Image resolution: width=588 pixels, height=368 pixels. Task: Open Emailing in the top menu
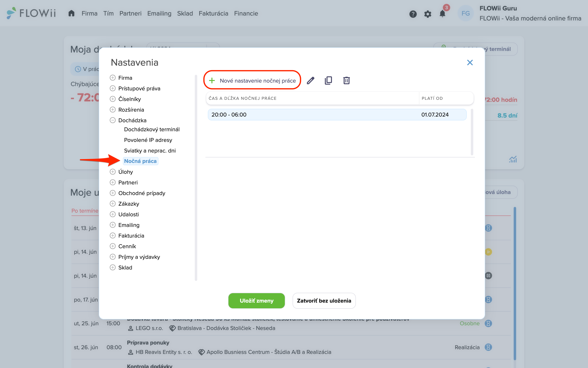[159, 13]
